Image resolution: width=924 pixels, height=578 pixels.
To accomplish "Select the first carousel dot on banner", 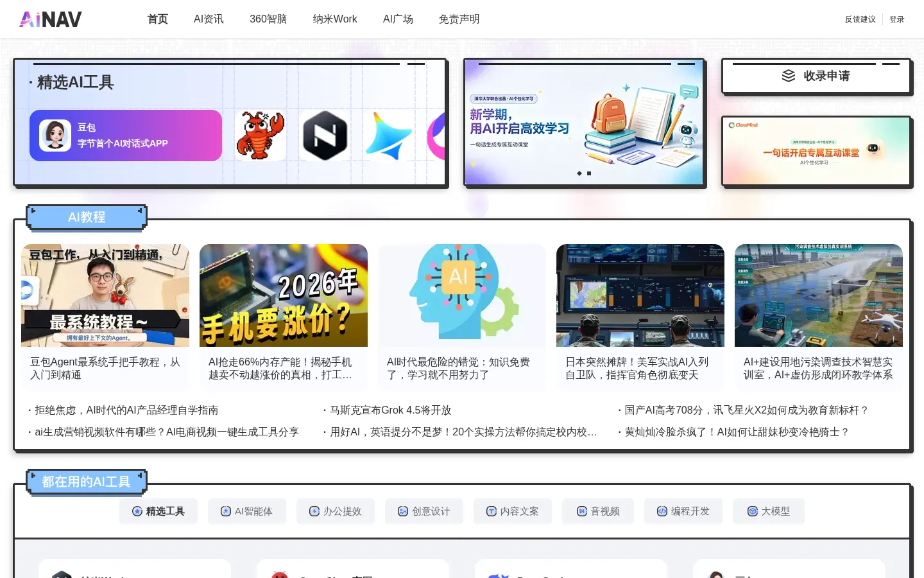I will 579,173.
